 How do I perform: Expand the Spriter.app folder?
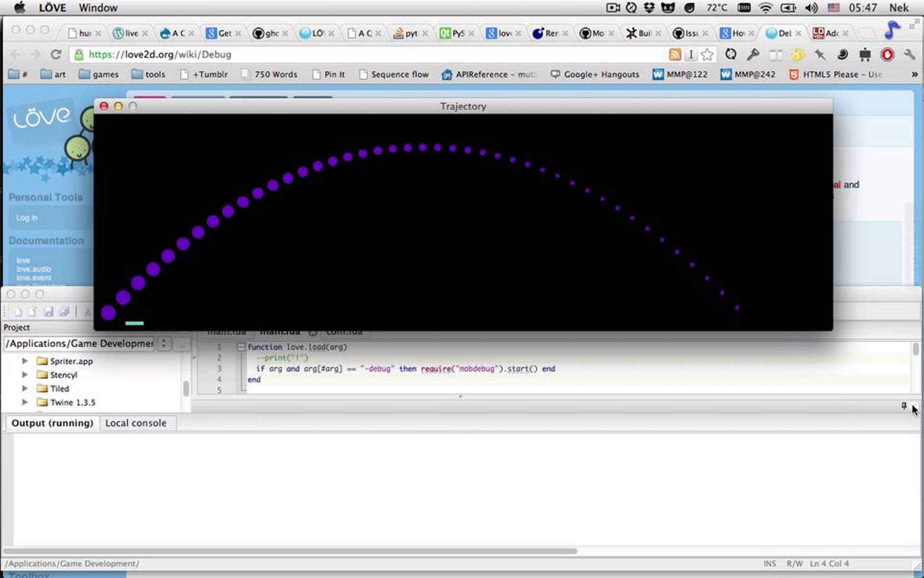pos(25,361)
